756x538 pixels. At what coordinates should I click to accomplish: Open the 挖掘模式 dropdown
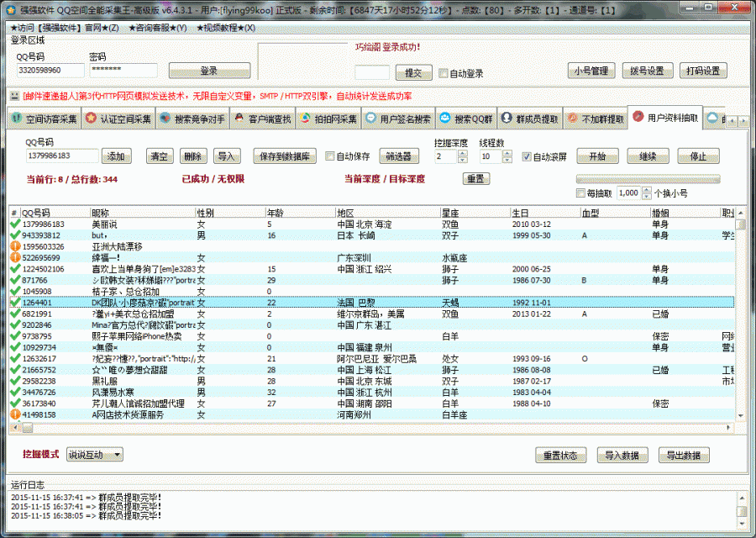pos(94,455)
